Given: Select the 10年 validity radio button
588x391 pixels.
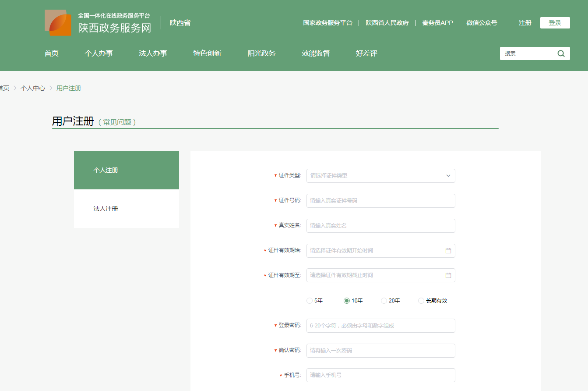Looking at the screenshot, I should pyautogui.click(x=347, y=301).
